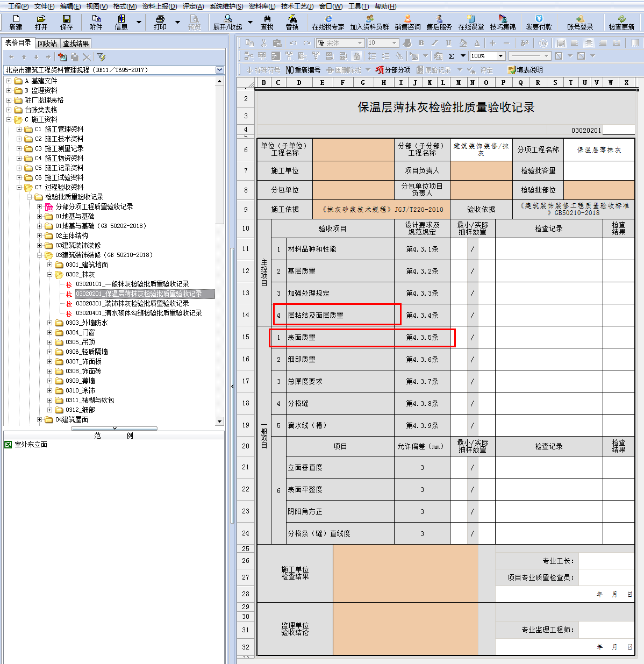Viewport: 644px width, 664px height.
Task: Expand the 0303_外墙防水 folder
Action: click(x=50, y=323)
